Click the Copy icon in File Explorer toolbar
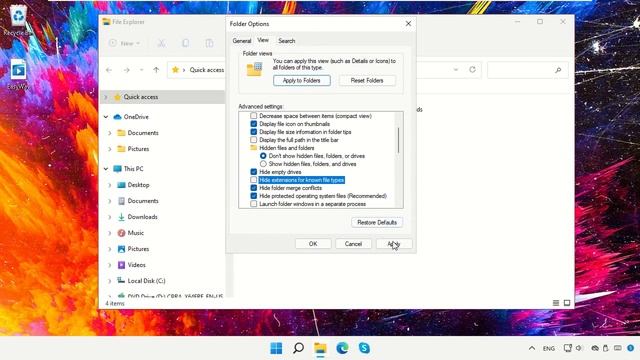The image size is (640, 360). tap(185, 43)
